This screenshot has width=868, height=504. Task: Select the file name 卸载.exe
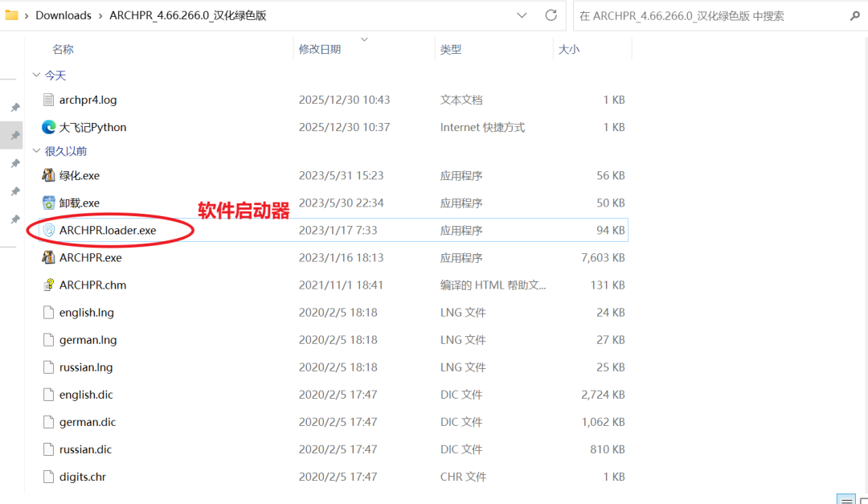(80, 203)
